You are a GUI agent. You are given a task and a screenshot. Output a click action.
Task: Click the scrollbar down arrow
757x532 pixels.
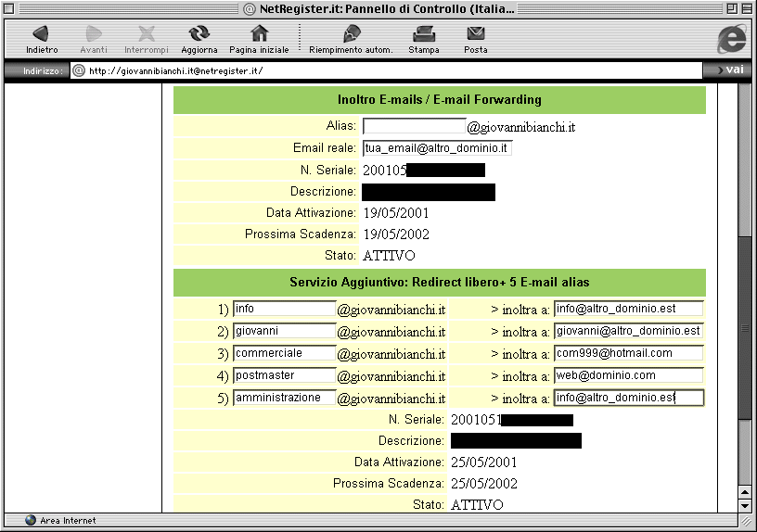point(745,506)
